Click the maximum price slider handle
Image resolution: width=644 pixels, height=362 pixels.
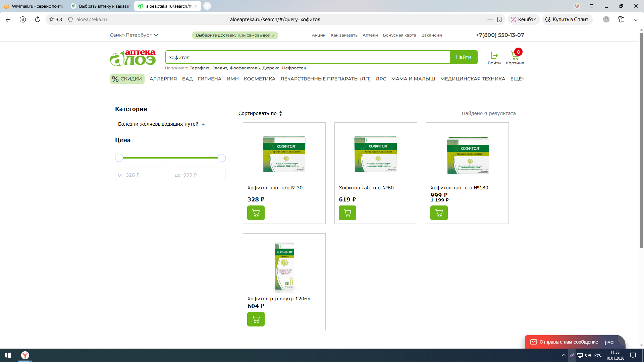pos(222,158)
